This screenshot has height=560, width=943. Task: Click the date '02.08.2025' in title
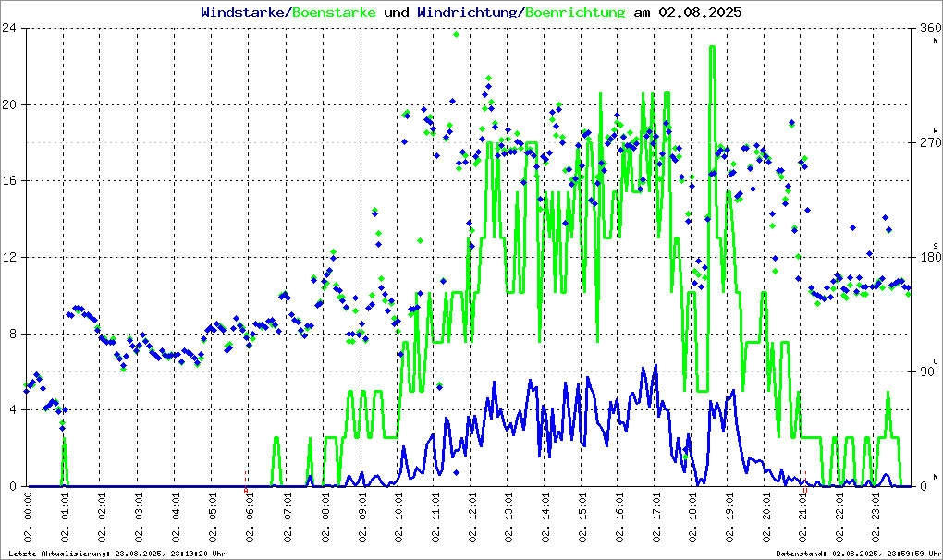(x=700, y=12)
